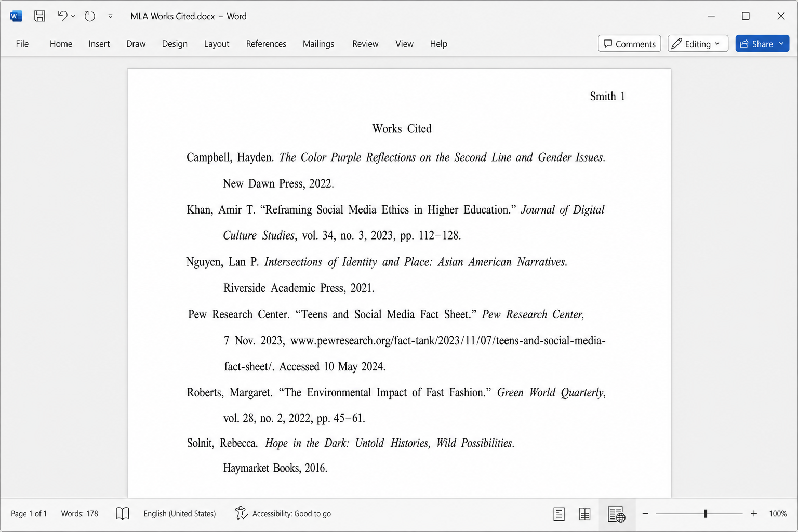Click the pewresearch.org URL text
This screenshot has height=532, width=798.
[x=448, y=341]
